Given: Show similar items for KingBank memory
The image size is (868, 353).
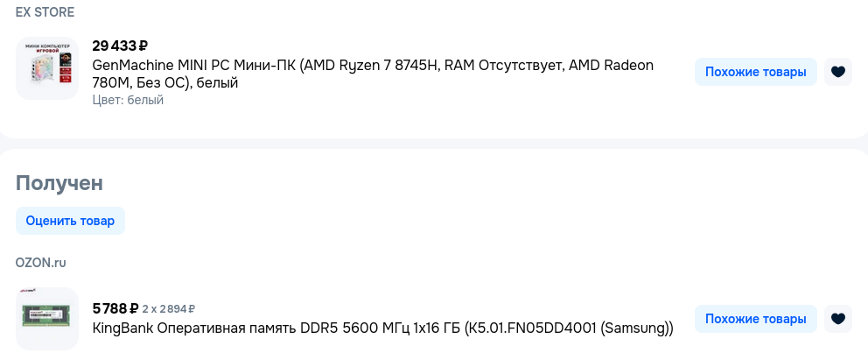Looking at the screenshot, I should click(756, 319).
